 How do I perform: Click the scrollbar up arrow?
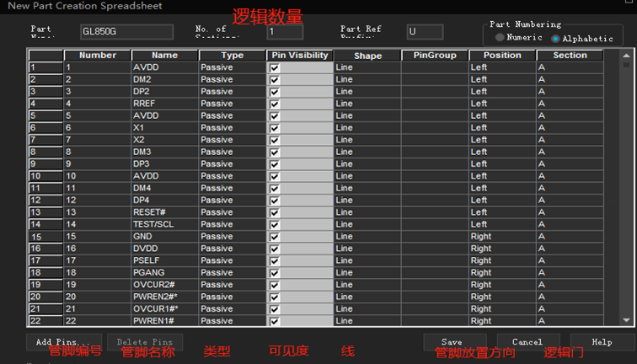tap(626, 56)
